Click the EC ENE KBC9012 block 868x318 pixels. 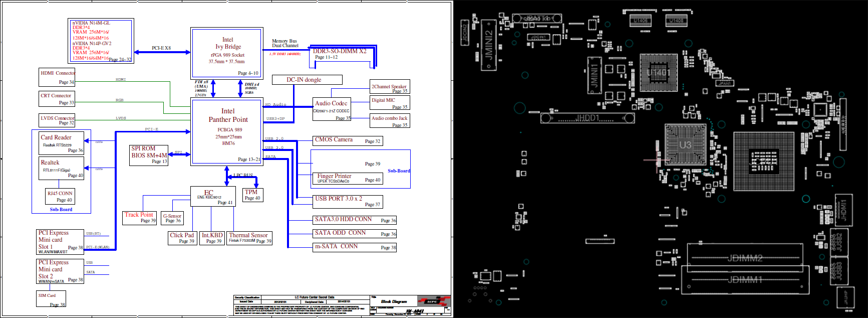pos(213,196)
